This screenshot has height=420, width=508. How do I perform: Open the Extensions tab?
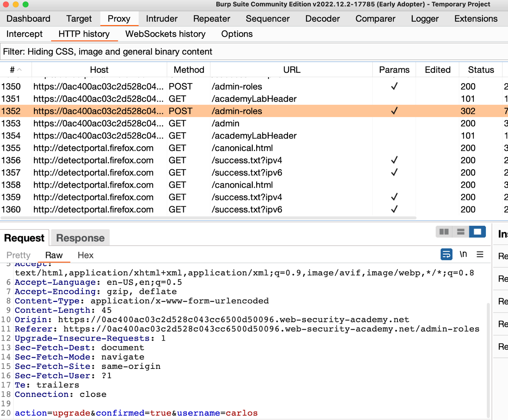point(476,19)
